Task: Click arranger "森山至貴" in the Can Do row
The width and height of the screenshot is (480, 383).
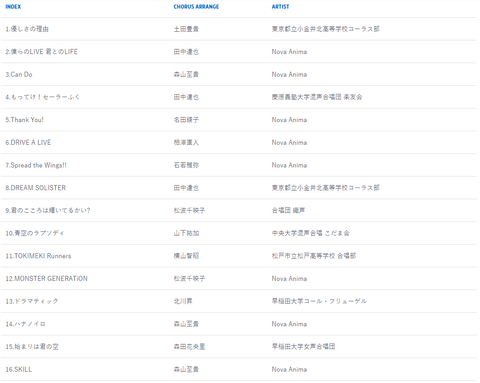Action: 186,74
